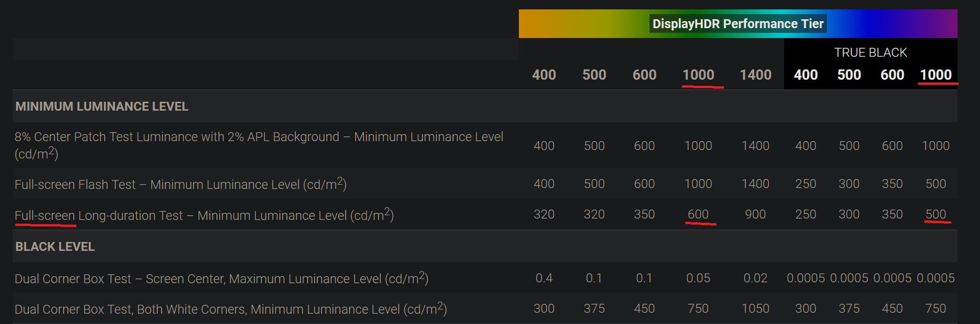Click the 1050 white corners luminance value

tap(756, 309)
